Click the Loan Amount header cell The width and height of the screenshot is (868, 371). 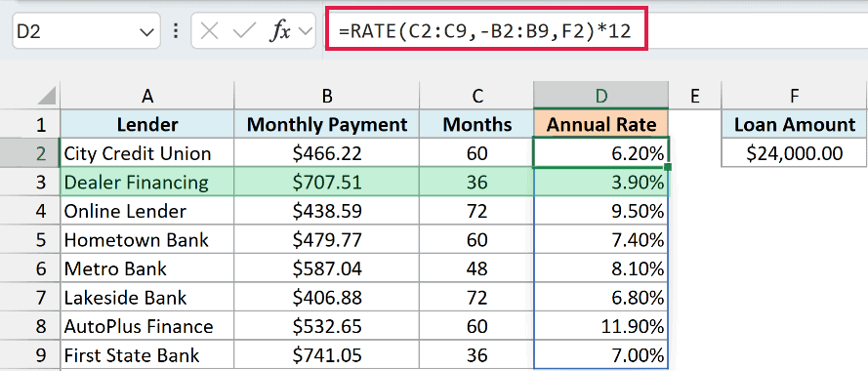click(795, 125)
